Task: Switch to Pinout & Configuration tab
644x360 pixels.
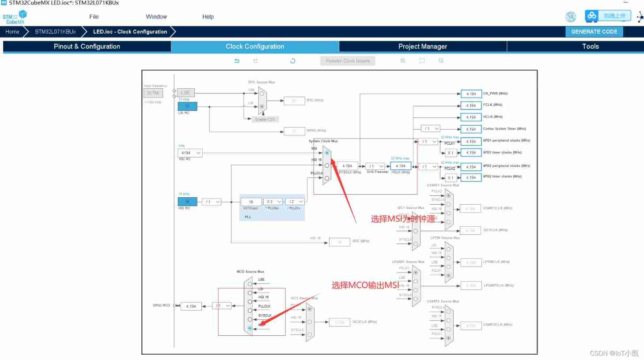Action: click(87, 46)
